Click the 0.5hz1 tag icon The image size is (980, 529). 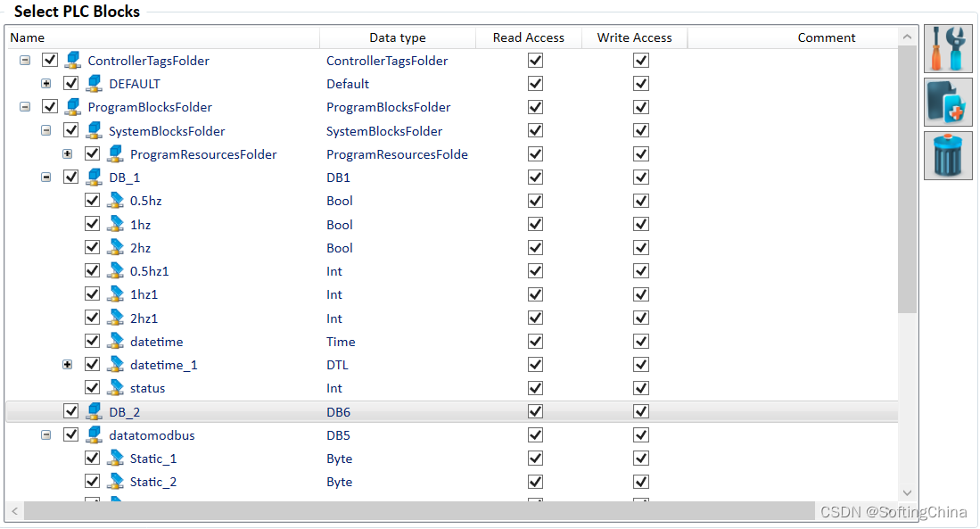[116, 271]
